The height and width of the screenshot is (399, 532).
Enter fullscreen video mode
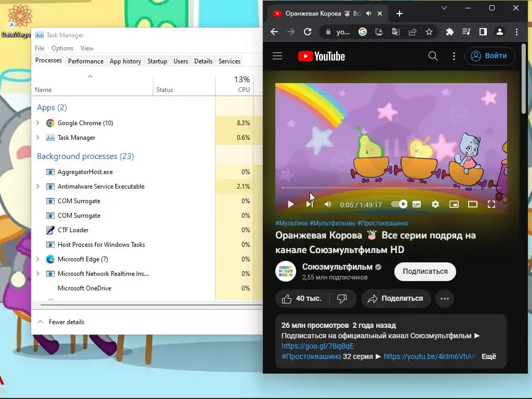click(491, 204)
